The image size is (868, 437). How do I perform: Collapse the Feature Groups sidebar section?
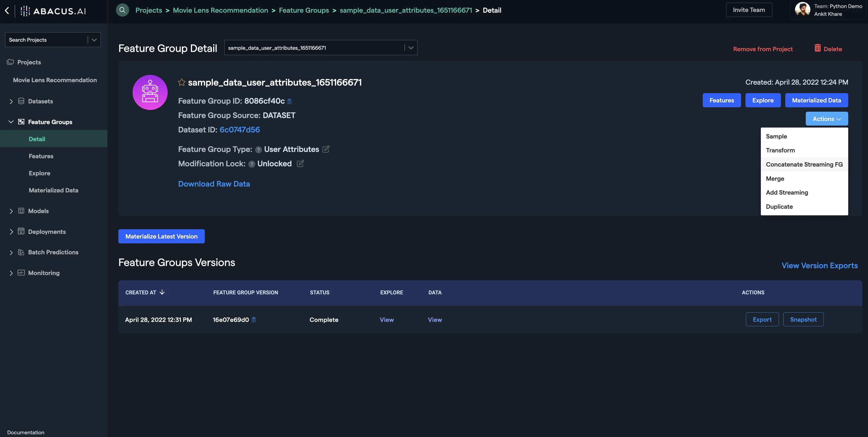[x=11, y=122]
